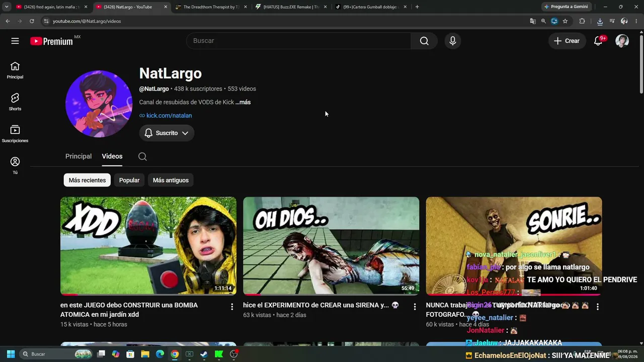Open the zoom magnifier in address bar
The width and height of the screenshot is (644, 362).
(x=543, y=21)
